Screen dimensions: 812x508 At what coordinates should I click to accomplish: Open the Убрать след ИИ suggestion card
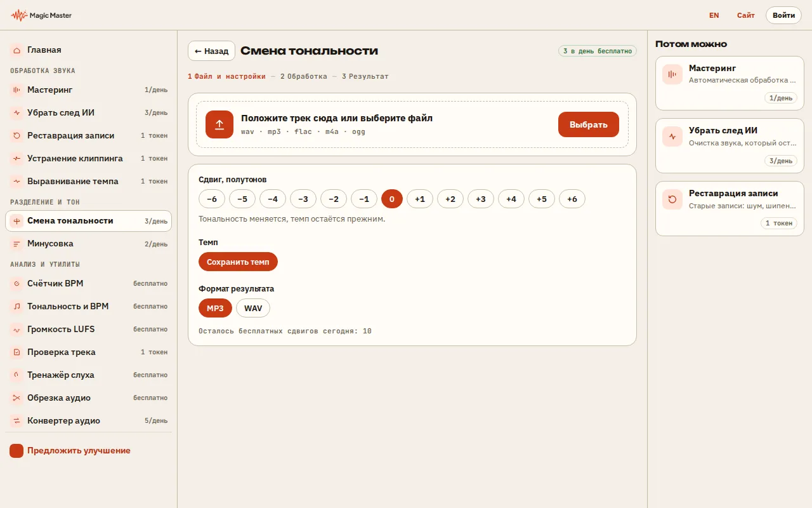point(729,145)
